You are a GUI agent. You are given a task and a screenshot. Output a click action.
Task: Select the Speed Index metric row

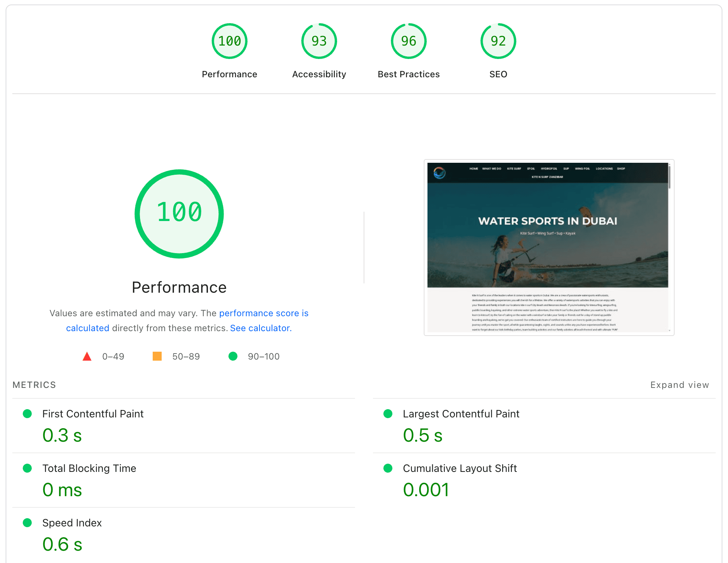click(x=72, y=523)
